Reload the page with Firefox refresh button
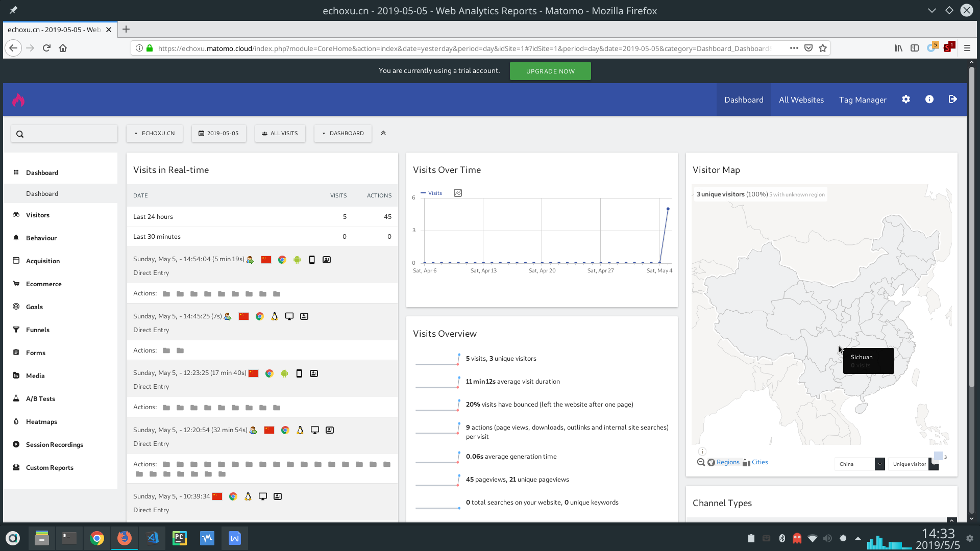The image size is (980, 551). (x=46, y=48)
